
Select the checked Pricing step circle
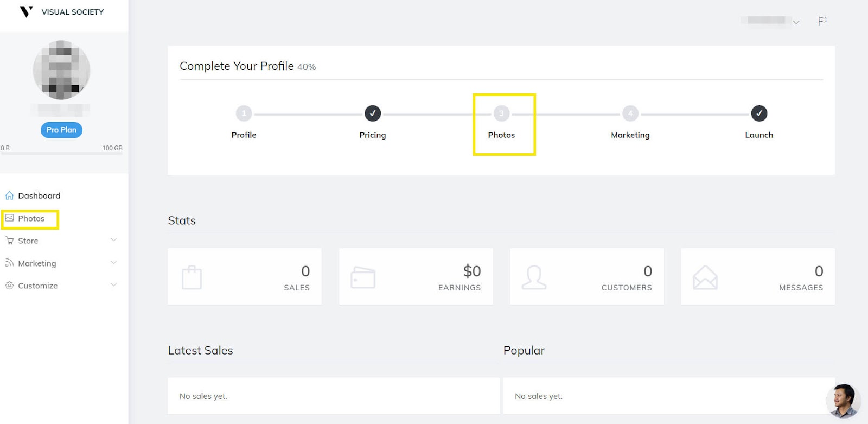tap(373, 113)
